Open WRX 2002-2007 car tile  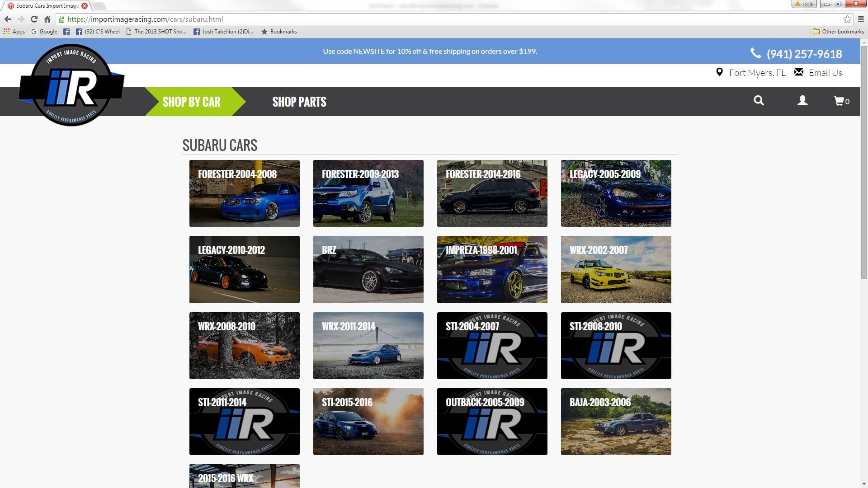[616, 269]
